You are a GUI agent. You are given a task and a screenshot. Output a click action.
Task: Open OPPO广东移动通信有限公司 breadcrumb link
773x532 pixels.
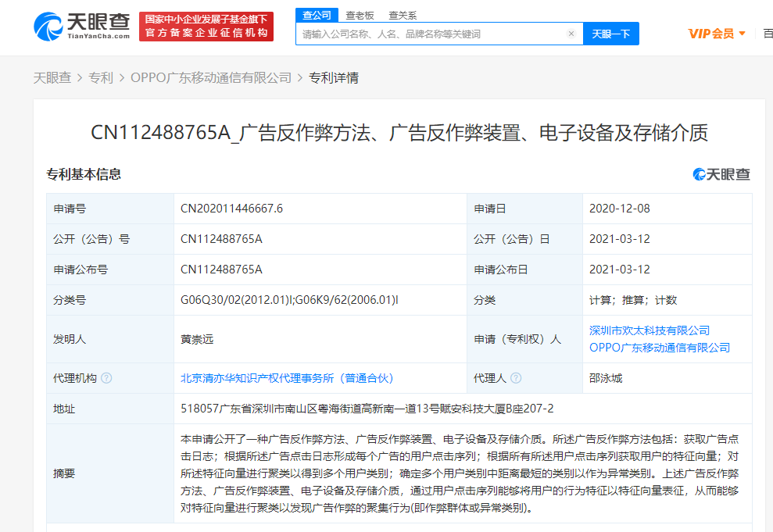[211, 78]
